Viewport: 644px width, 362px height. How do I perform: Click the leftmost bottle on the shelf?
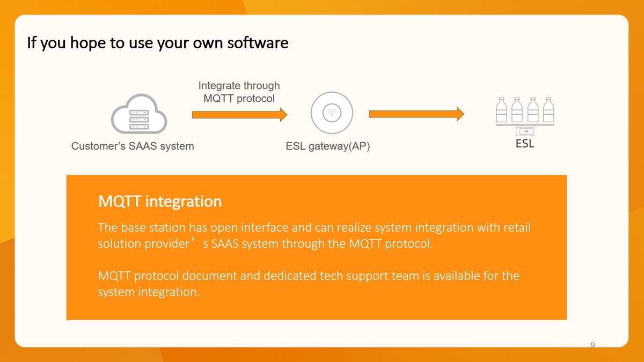click(x=501, y=110)
